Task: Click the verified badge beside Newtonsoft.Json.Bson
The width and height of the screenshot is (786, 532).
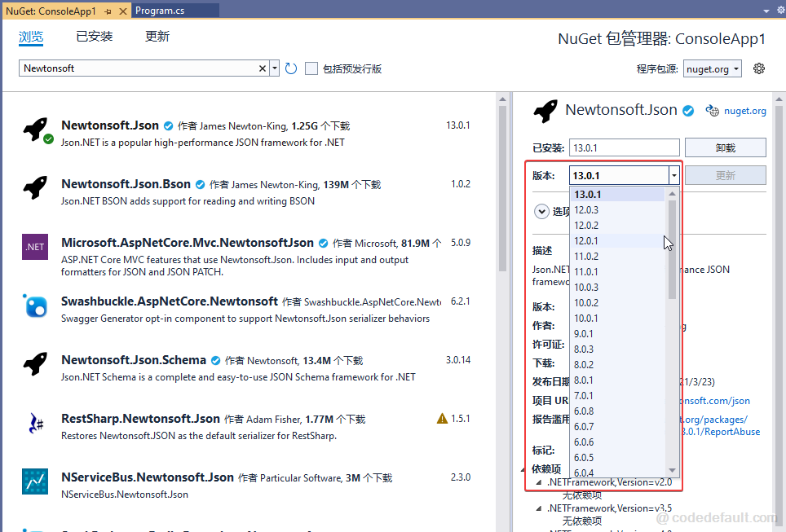Action: tap(200, 185)
